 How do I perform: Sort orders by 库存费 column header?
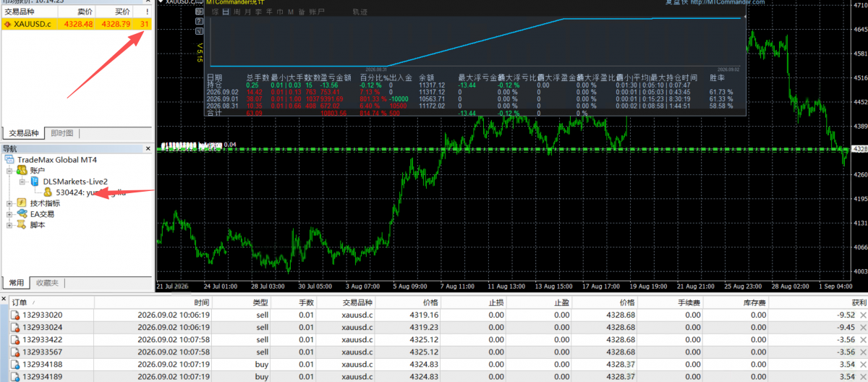click(x=753, y=302)
